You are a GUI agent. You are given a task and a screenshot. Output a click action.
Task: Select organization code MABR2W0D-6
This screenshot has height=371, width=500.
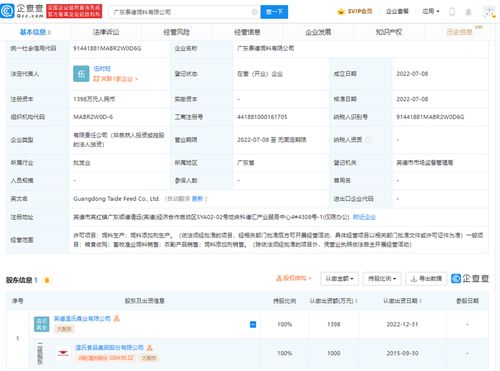[93, 117]
